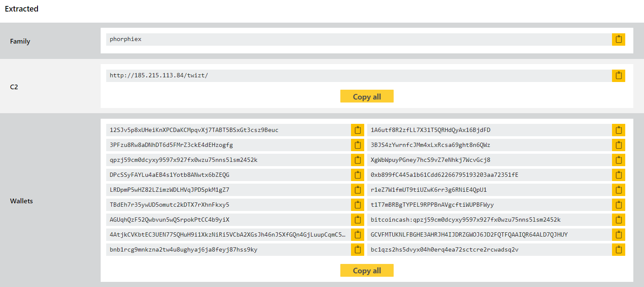Copy the C2 URL with clipboard icon
644x287 pixels.
(618, 76)
